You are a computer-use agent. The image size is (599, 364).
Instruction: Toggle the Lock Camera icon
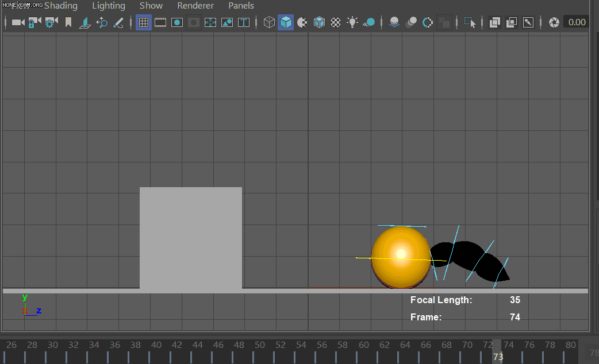(34, 22)
